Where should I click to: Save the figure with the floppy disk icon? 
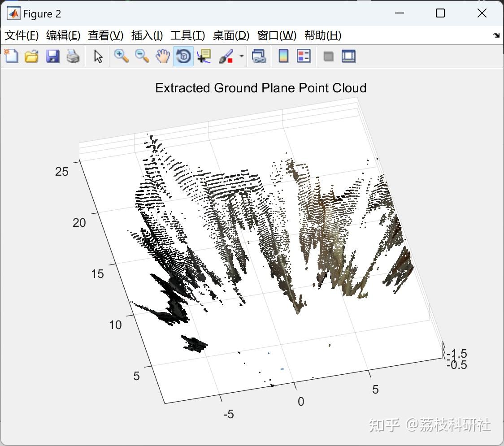pos(52,56)
